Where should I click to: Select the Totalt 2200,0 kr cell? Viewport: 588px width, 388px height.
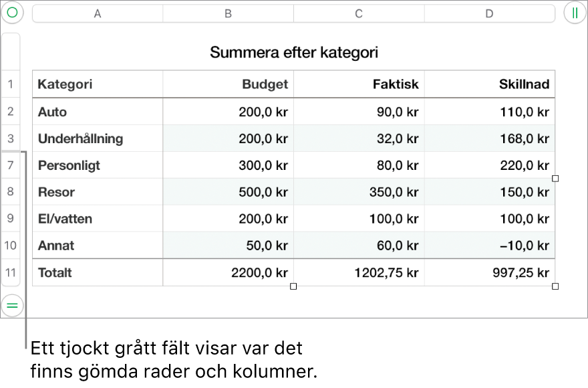pyautogui.click(x=228, y=272)
